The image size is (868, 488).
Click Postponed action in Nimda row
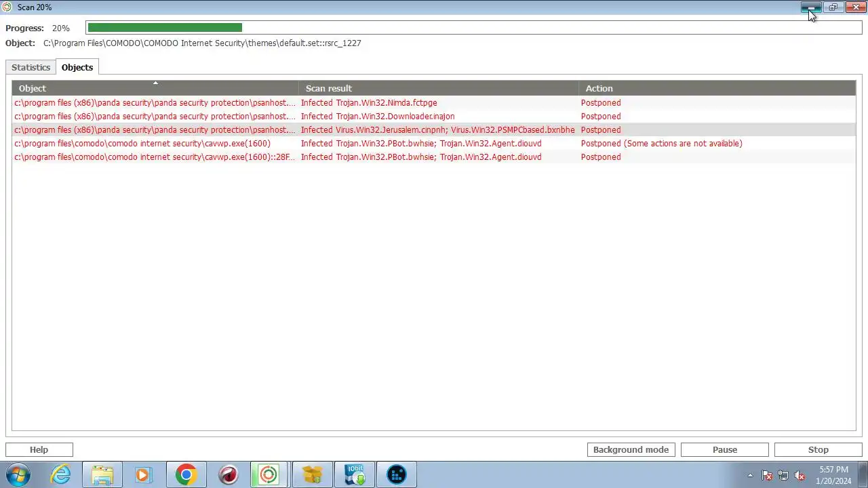pos(601,103)
